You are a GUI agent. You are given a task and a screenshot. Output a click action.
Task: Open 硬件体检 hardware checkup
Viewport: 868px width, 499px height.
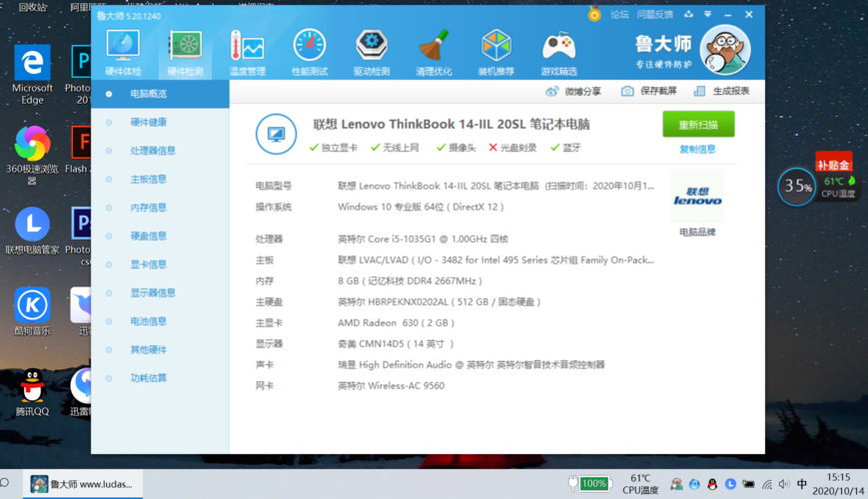pos(123,53)
